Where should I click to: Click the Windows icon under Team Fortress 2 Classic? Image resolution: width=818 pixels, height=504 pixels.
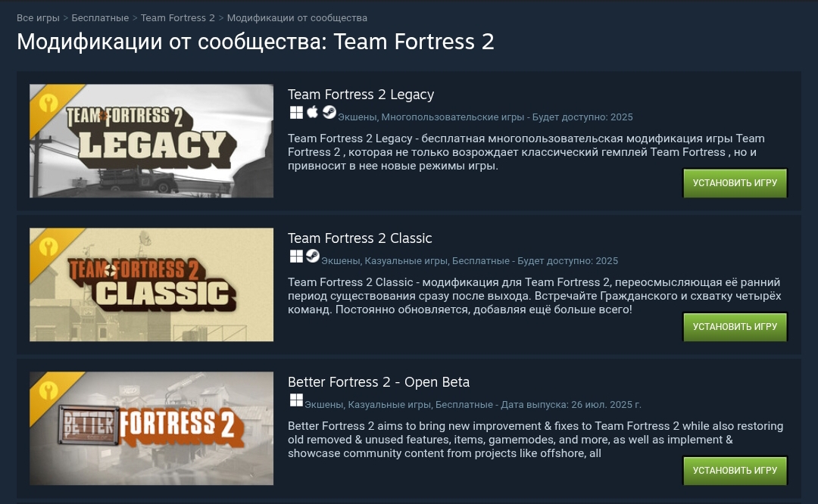pos(296,257)
